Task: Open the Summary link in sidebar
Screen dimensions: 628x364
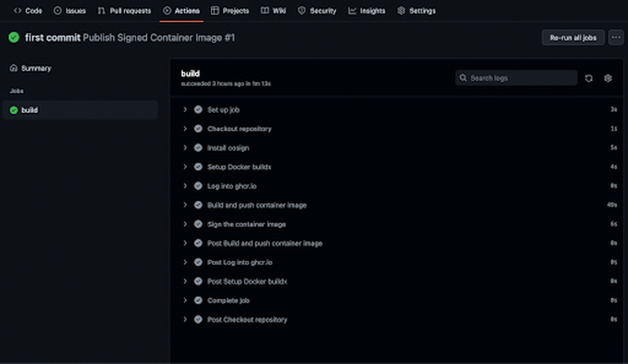Action: click(36, 68)
